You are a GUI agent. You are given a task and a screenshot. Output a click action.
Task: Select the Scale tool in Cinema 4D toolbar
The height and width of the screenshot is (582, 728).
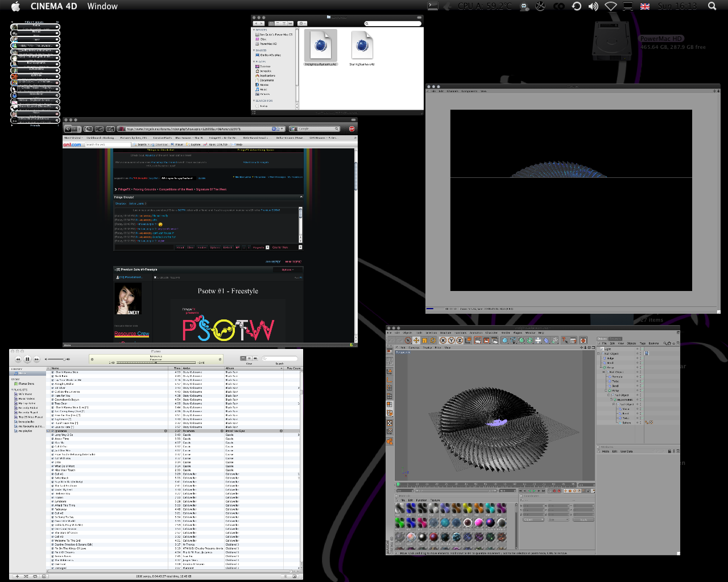point(424,340)
